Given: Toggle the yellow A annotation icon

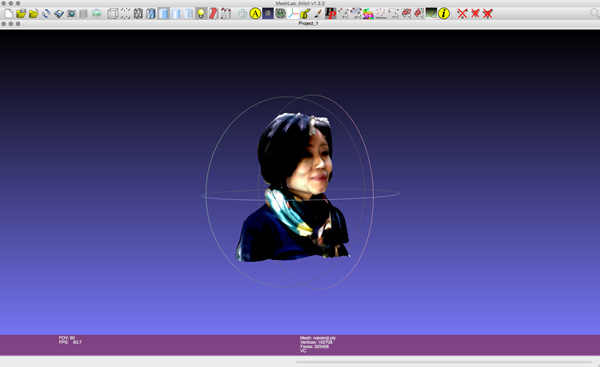Looking at the screenshot, I should [255, 14].
